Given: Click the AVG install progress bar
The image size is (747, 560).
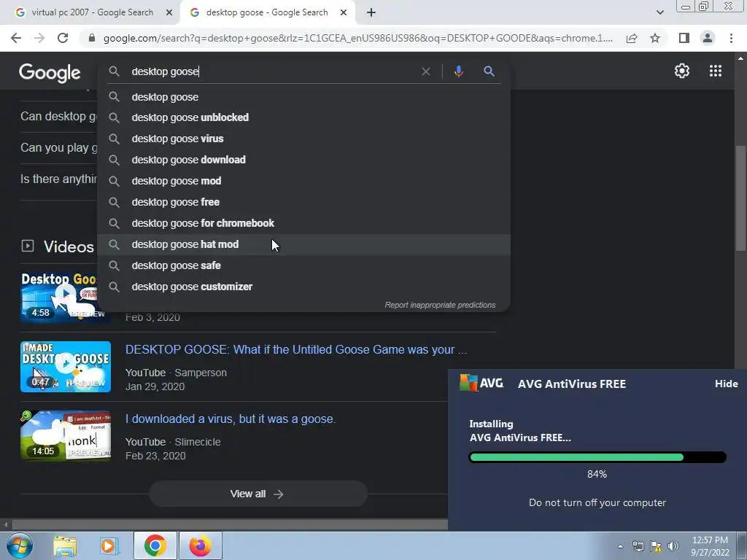Looking at the screenshot, I should click(597, 457).
